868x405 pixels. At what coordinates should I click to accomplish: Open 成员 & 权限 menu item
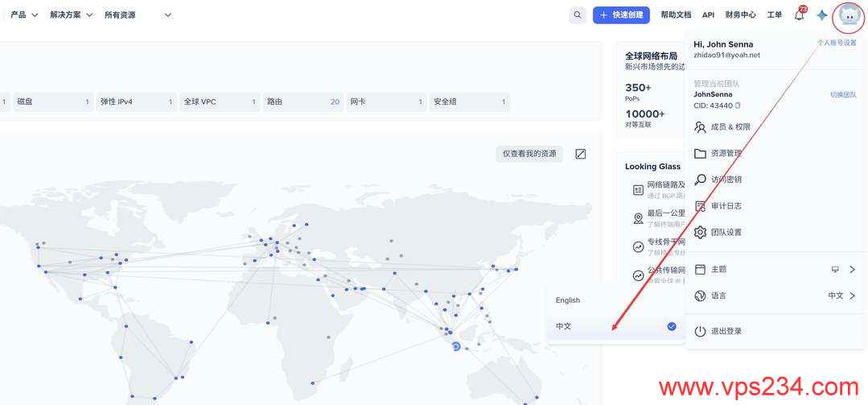[x=730, y=127]
